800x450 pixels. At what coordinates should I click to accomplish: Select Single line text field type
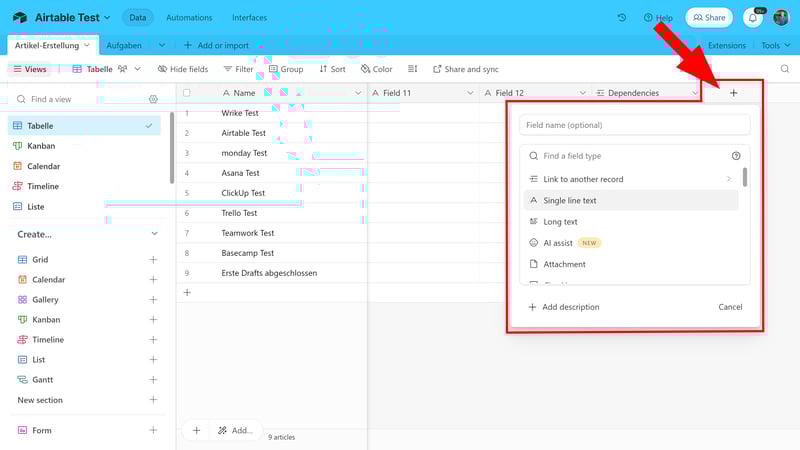point(631,201)
